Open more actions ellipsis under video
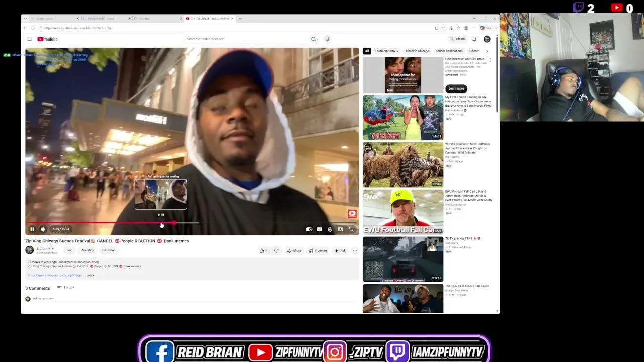Image resolution: width=644 pixels, height=362 pixels. point(355,251)
